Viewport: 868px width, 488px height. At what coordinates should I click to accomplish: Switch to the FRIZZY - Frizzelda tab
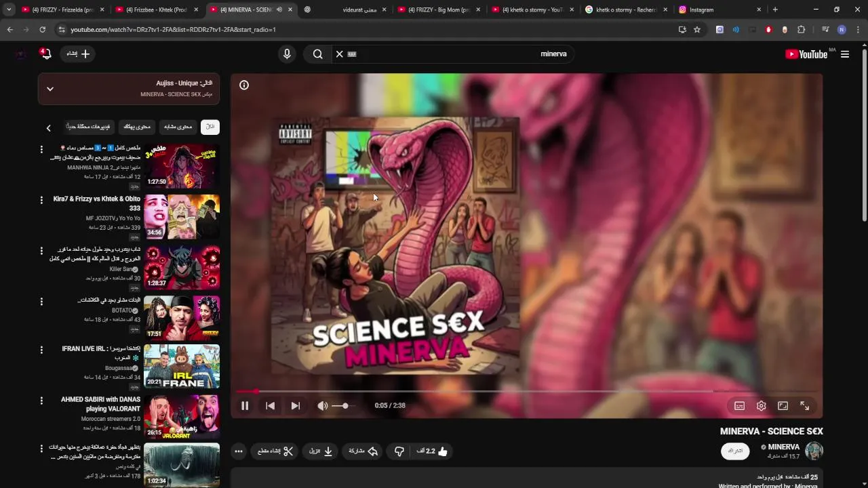click(62, 9)
